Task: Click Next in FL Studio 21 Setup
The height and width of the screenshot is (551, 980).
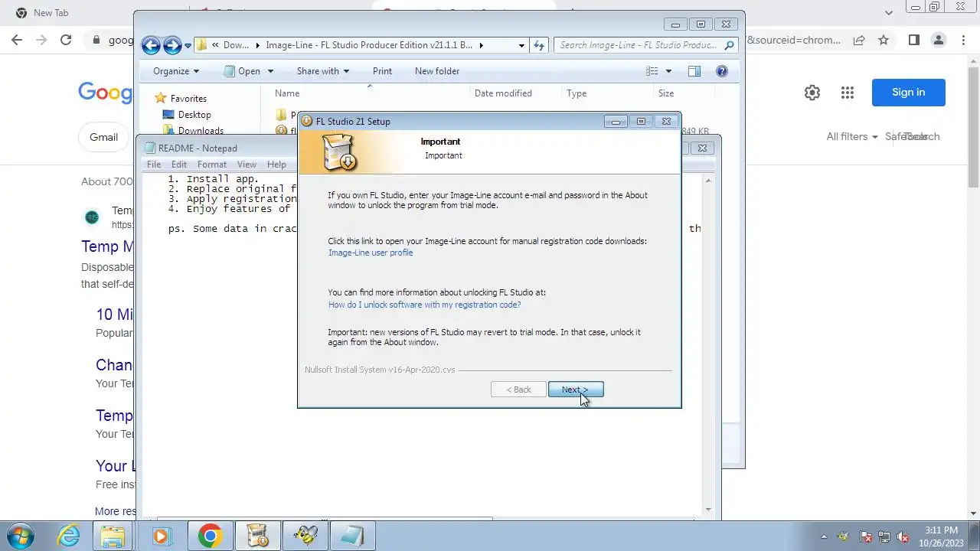Action: pos(576,390)
